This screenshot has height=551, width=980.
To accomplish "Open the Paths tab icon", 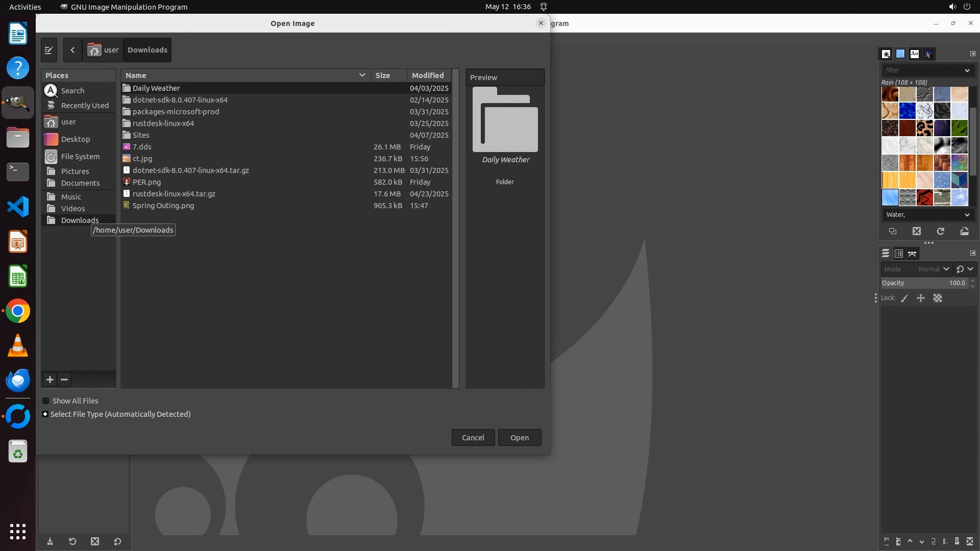I will pos(913,254).
